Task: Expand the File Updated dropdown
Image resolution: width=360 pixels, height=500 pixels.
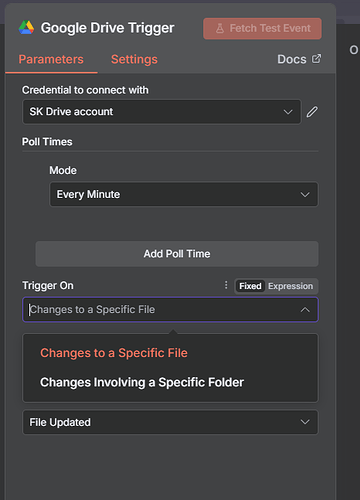Action: click(x=170, y=422)
